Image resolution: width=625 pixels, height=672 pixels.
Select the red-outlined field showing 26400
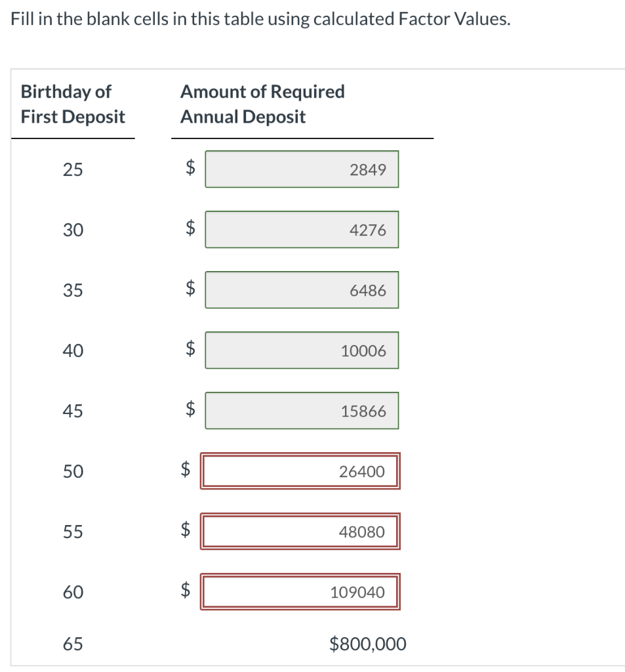coord(300,471)
